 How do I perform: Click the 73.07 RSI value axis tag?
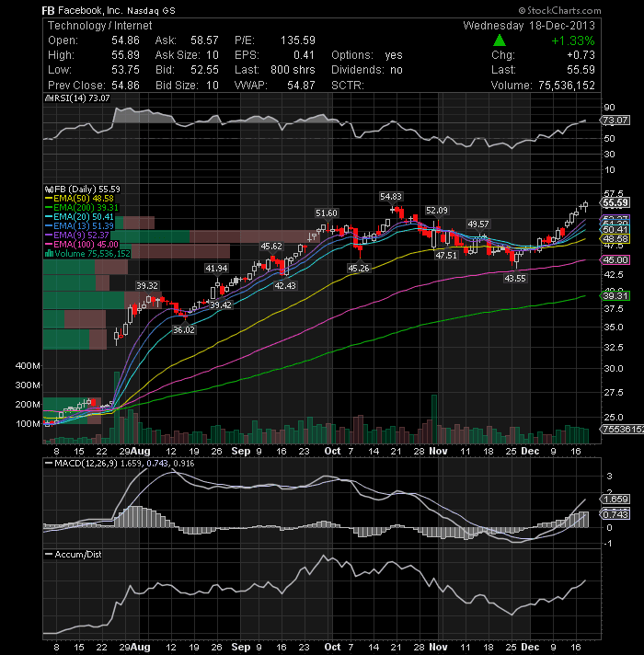tap(615, 121)
